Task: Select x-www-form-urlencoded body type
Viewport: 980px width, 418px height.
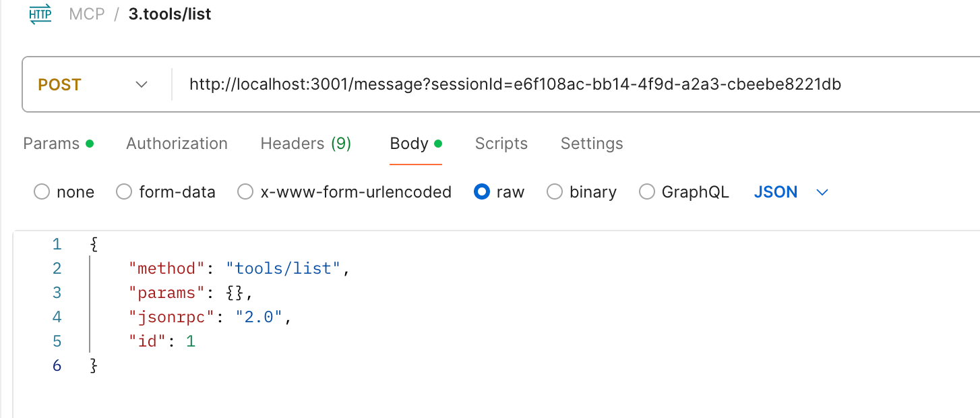Action: (344, 192)
